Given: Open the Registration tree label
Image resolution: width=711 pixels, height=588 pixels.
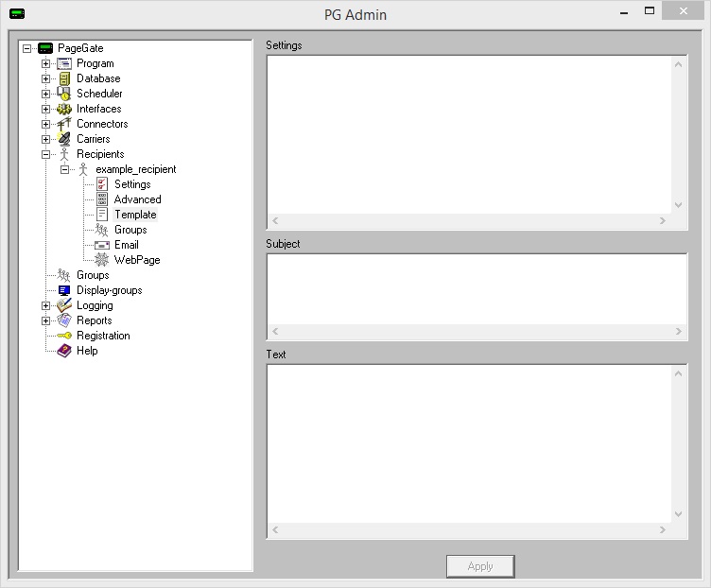Looking at the screenshot, I should (x=103, y=336).
